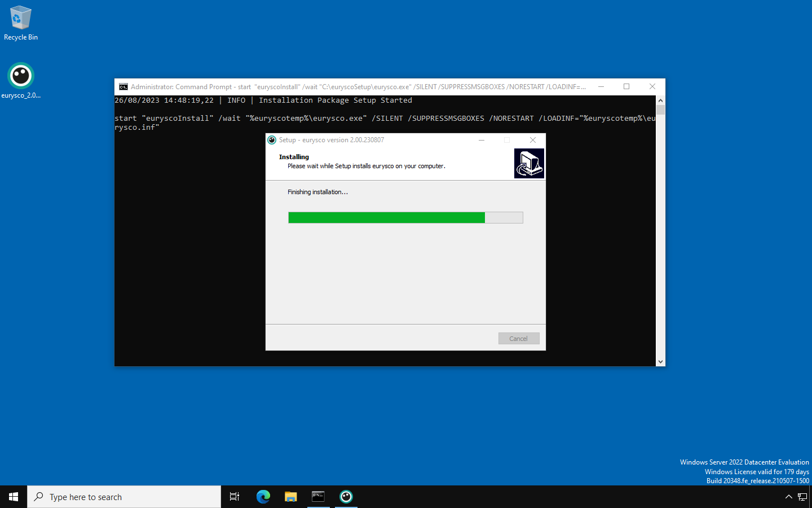812x508 pixels.
Task: Click the eurysco icon in Setup title bar
Action: [272, 140]
